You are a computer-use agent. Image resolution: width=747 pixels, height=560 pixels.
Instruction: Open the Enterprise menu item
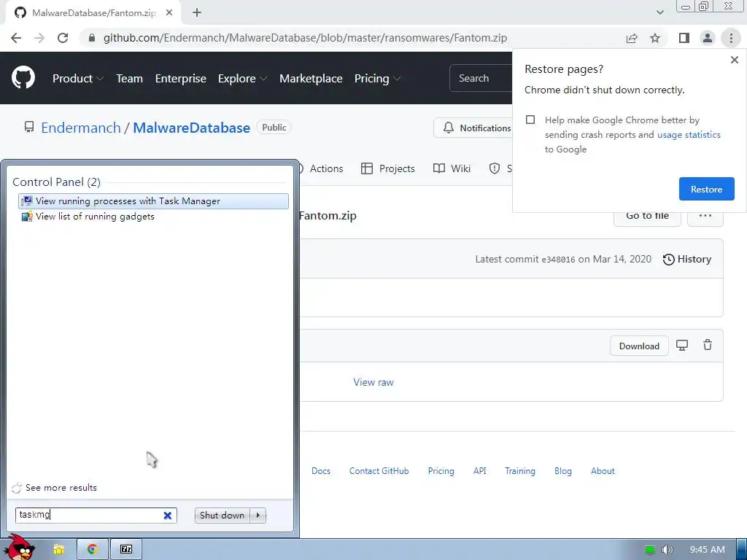click(181, 79)
